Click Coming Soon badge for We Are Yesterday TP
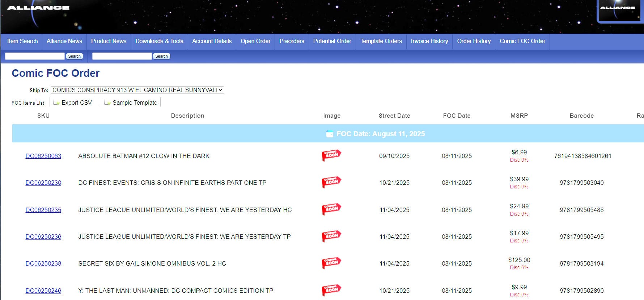Image resolution: width=644 pixels, height=300 pixels. tap(331, 236)
